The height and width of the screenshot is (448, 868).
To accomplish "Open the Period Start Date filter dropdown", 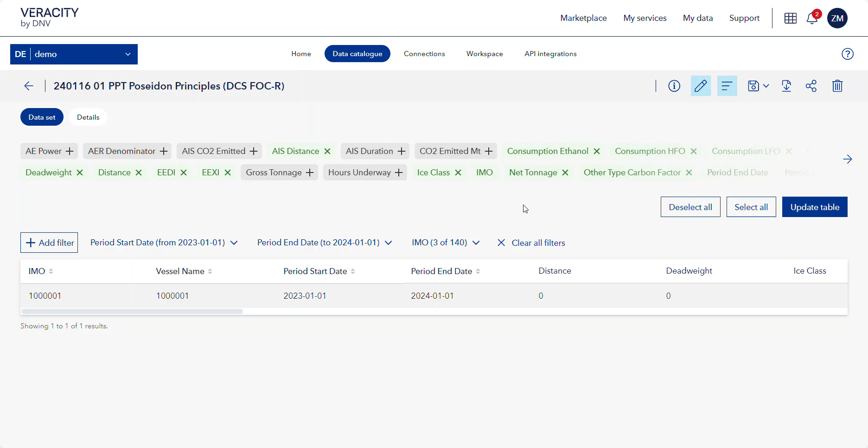I will tap(164, 243).
